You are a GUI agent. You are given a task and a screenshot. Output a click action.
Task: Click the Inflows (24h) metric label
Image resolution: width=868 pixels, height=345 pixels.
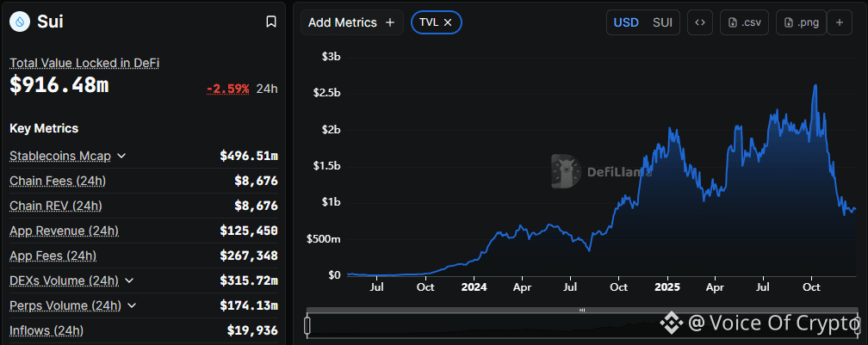point(46,330)
